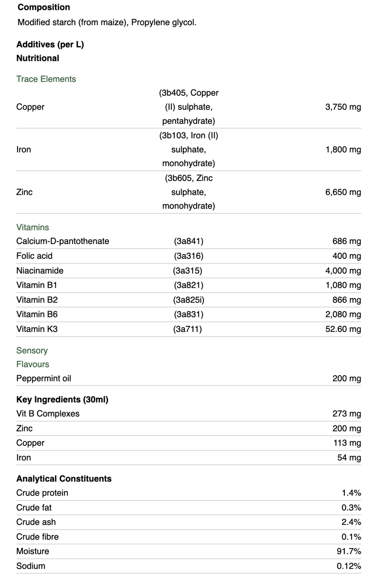The height and width of the screenshot is (588, 379).
Task: Select the Vitamin B2 code (3a825i)
Action: point(189,300)
